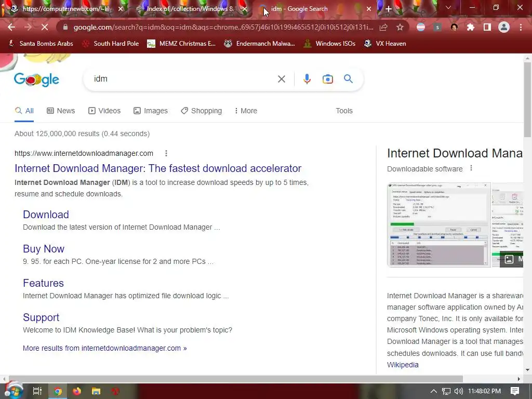Open the three-dot menu beside internetdownloadmanager.com URL
Viewport: 532px width, 399px height.
(x=166, y=153)
